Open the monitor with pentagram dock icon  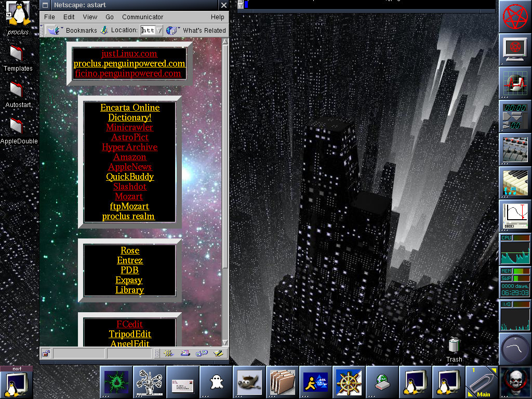pos(515,49)
